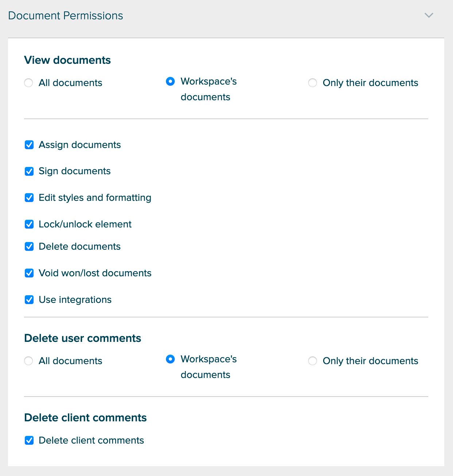This screenshot has height=476, width=453.
Task: Click the Use integrations label
Action: [x=75, y=300]
